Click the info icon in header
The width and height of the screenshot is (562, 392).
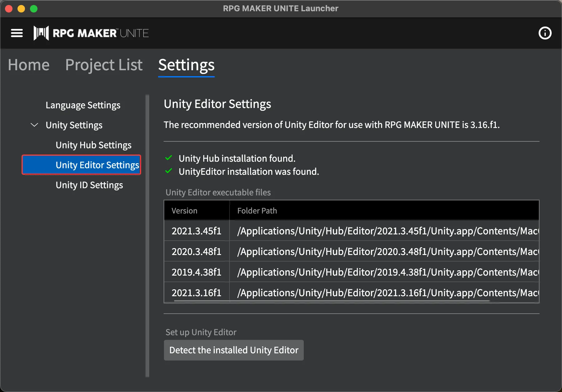545,33
